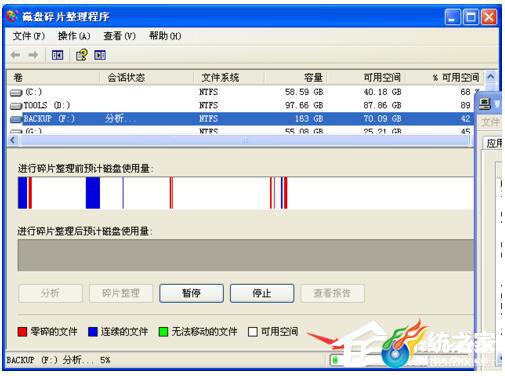The image size is (505, 376).
Task: Click the disk usage before defragmentation map
Action: 246,193
